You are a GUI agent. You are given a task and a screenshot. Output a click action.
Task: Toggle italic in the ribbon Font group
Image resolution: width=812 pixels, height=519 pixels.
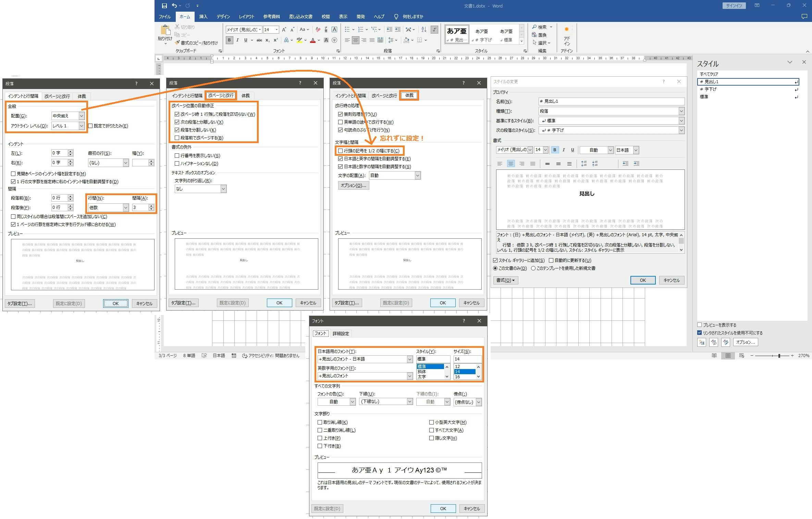tap(237, 40)
